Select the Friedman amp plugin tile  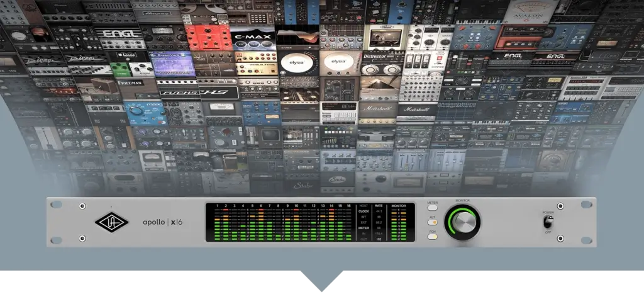pos(129,84)
